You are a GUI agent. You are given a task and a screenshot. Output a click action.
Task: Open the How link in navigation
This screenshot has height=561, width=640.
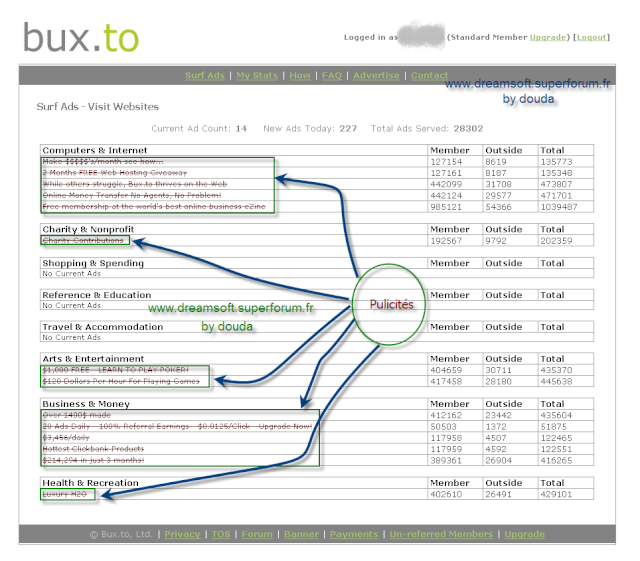click(300, 76)
